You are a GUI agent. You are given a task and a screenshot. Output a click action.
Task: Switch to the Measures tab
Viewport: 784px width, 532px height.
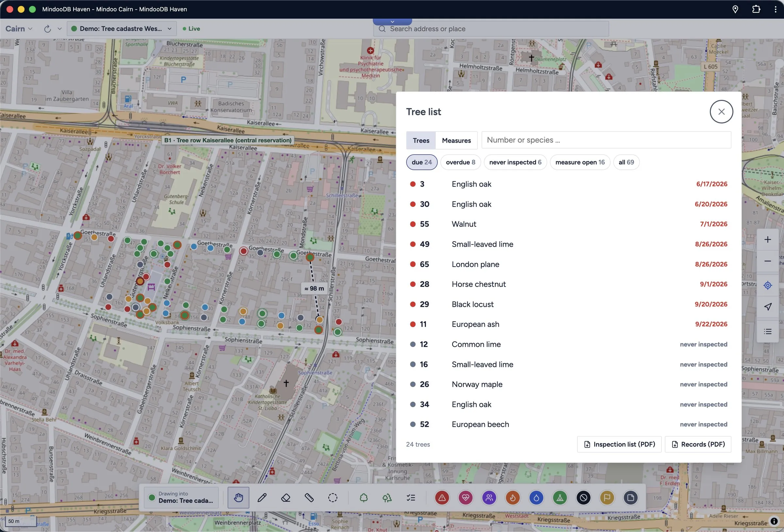pyautogui.click(x=456, y=140)
